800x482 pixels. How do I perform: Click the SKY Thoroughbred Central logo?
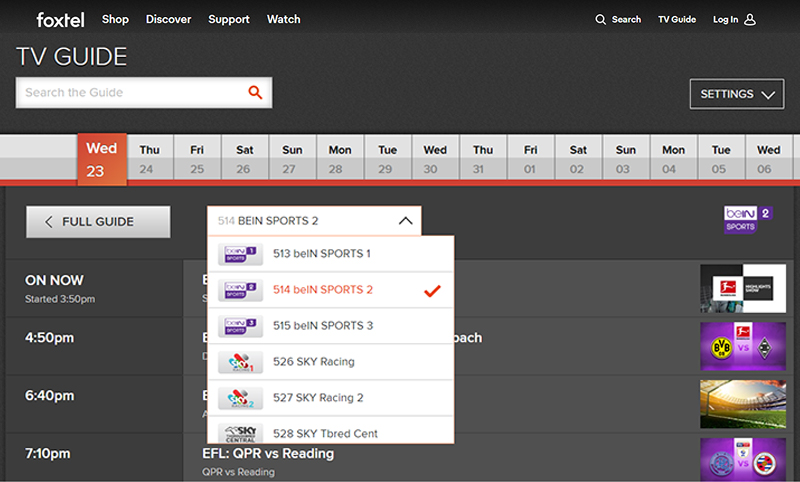click(x=240, y=433)
